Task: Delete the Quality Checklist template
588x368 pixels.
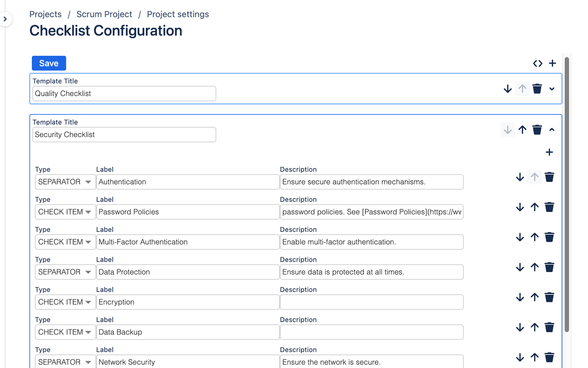Action: [537, 89]
